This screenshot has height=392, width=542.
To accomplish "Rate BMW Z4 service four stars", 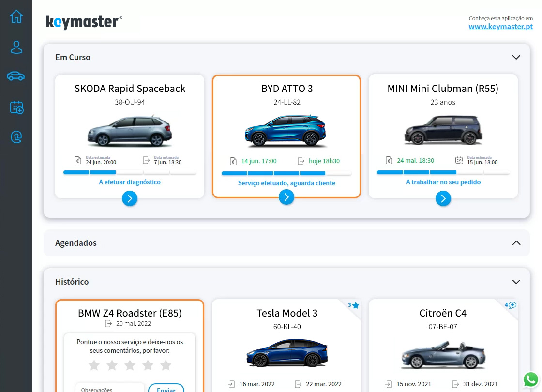I will click(148, 365).
